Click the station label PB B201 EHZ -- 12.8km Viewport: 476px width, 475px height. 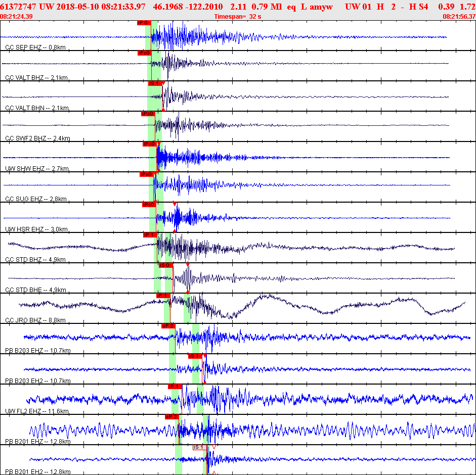pyautogui.click(x=37, y=442)
